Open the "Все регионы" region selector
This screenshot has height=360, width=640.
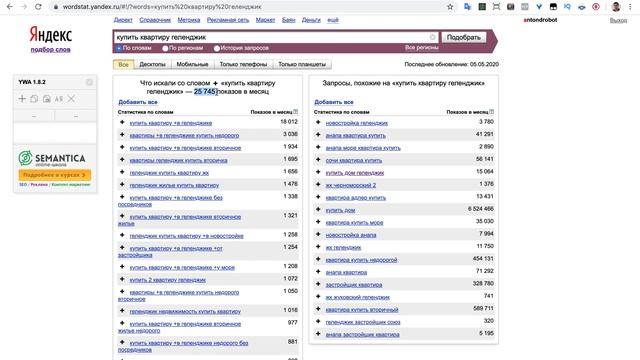pos(421,48)
